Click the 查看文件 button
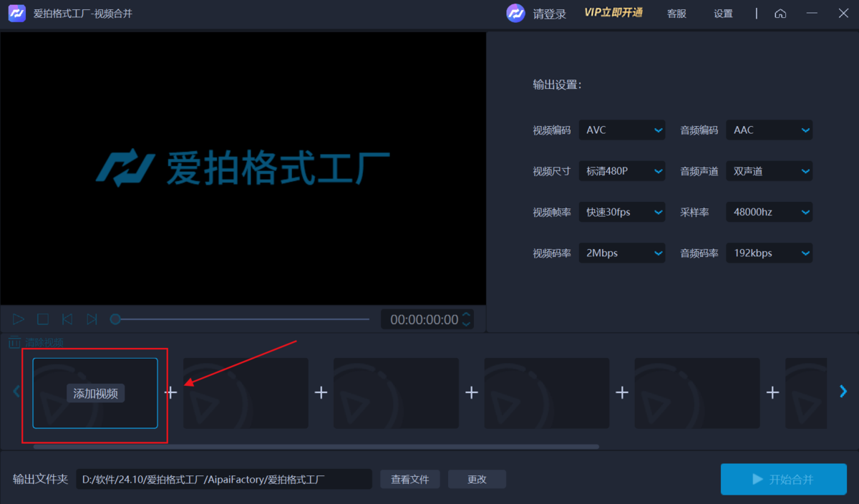859x504 pixels. 409,479
